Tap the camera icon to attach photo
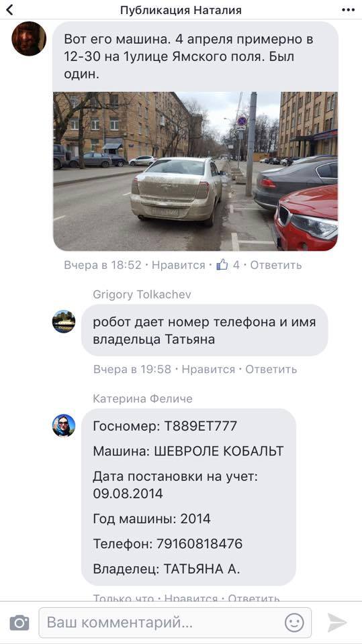This screenshot has width=362, height=644. click(19, 623)
